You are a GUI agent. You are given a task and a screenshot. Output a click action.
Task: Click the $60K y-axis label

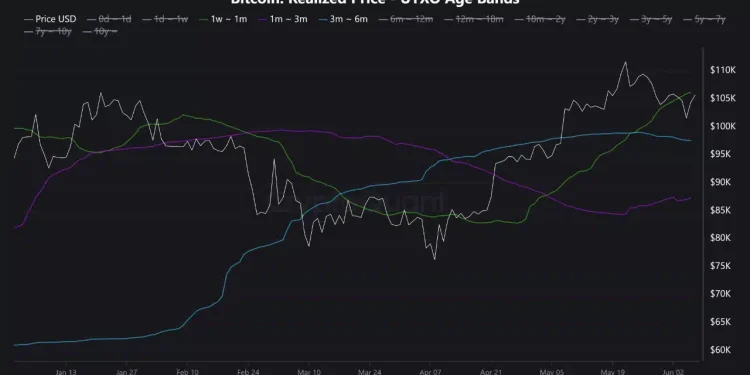[721, 350]
